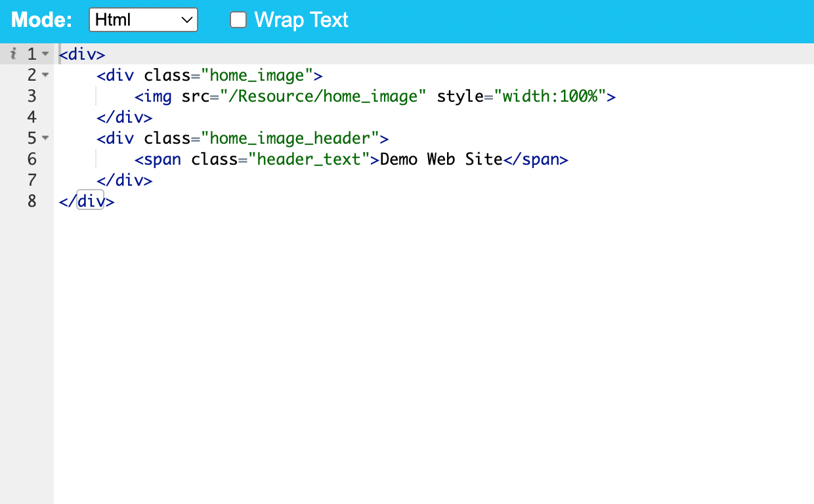Viewport: 814px width, 504px height.
Task: Enable the Wrap Text checkbox
Action: coord(238,20)
